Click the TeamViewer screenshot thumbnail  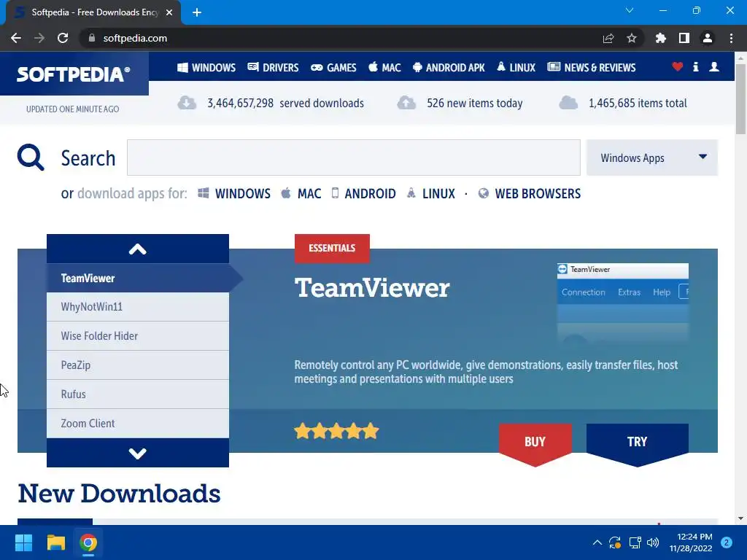click(623, 303)
